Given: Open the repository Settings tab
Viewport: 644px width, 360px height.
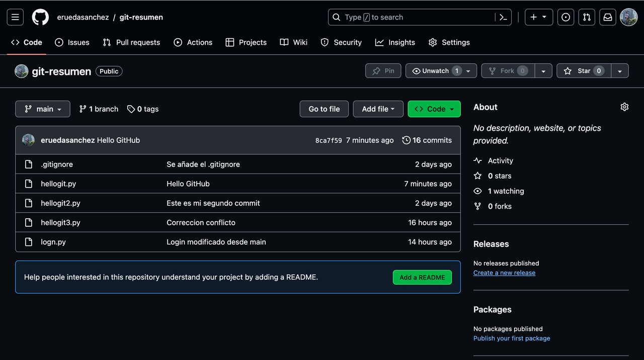Looking at the screenshot, I should click(x=449, y=42).
